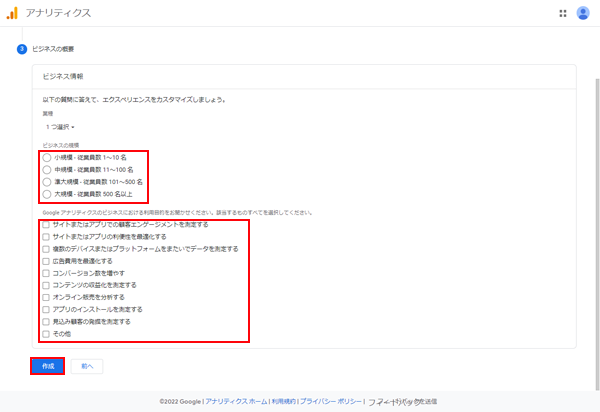Click フィードバックを送信 in the footer
This screenshot has width=600, height=412.
click(403, 402)
